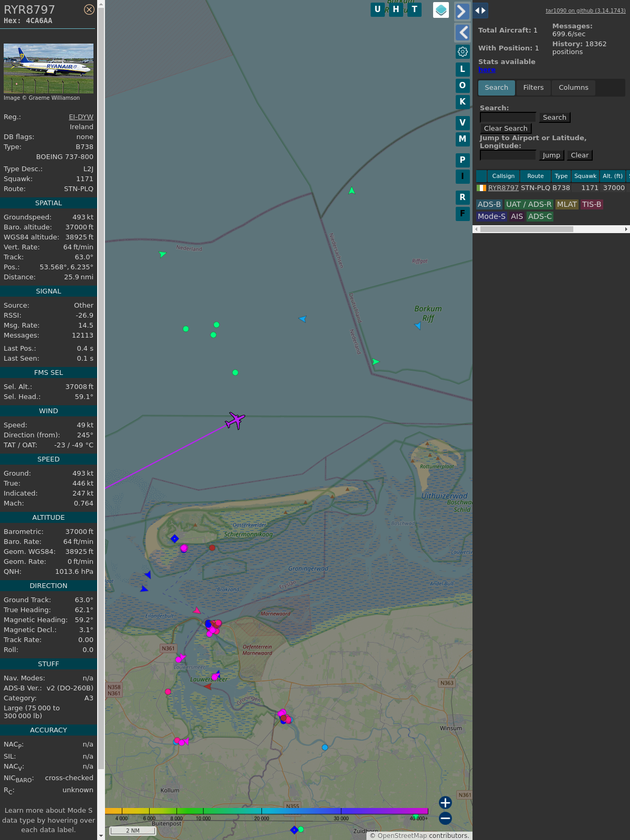Click the Irish flag icon in table row
The height and width of the screenshot is (840, 630).
tap(481, 188)
